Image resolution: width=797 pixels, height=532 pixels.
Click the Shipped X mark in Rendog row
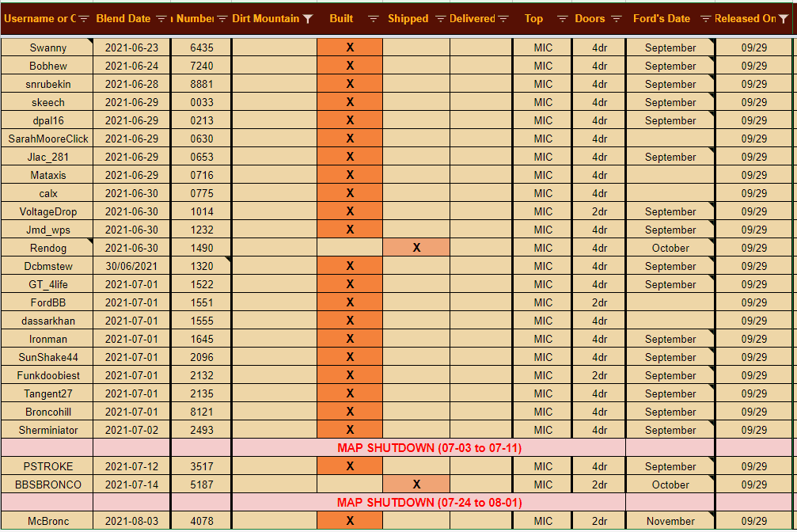tap(416, 248)
